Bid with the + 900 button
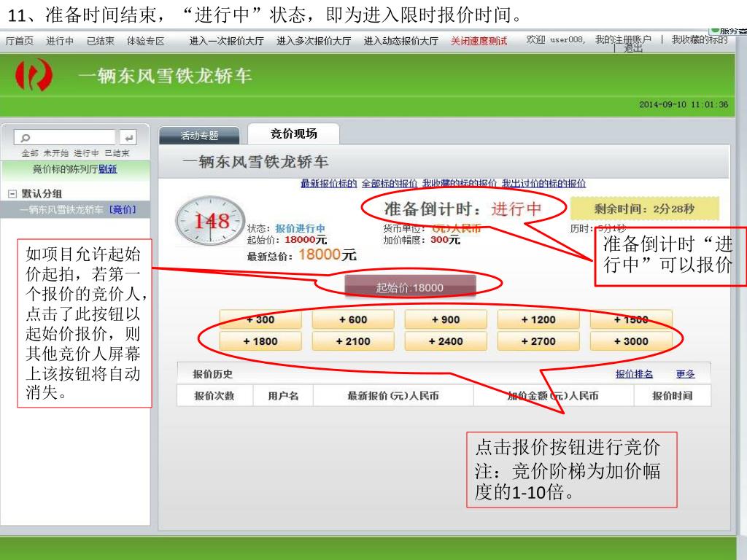 [x=446, y=319]
